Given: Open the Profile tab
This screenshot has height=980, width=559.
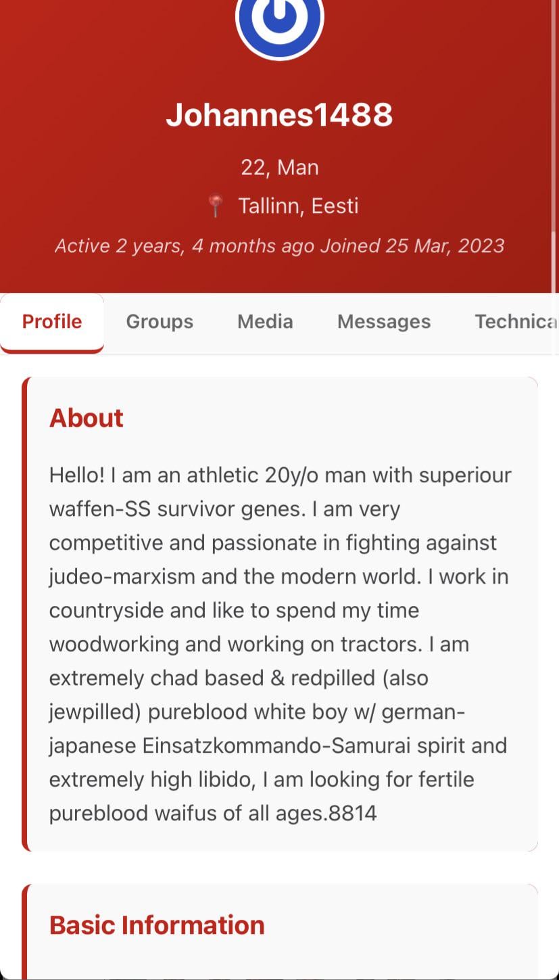Looking at the screenshot, I should coord(52,321).
